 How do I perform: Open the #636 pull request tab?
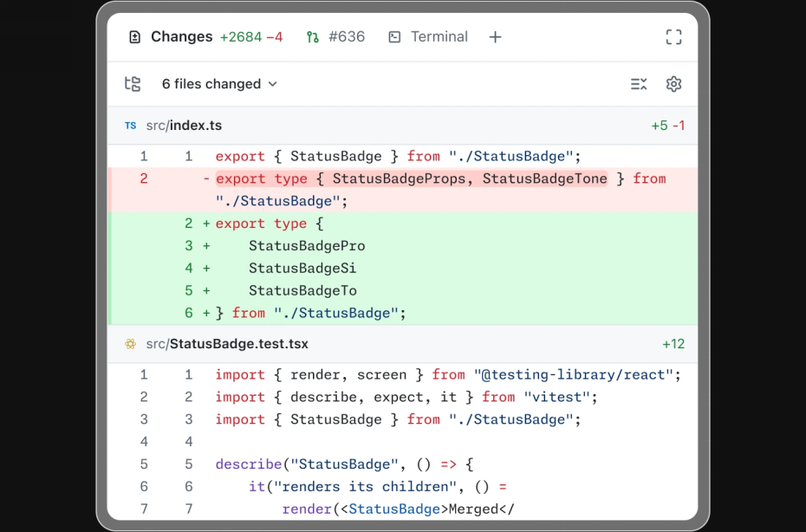[x=335, y=37]
